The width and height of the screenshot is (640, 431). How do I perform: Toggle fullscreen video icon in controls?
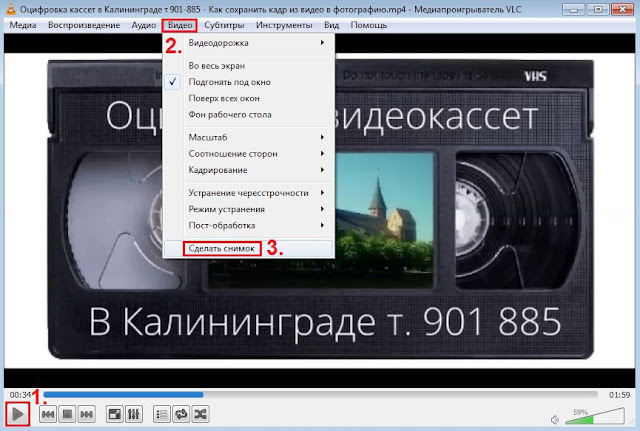(x=114, y=414)
